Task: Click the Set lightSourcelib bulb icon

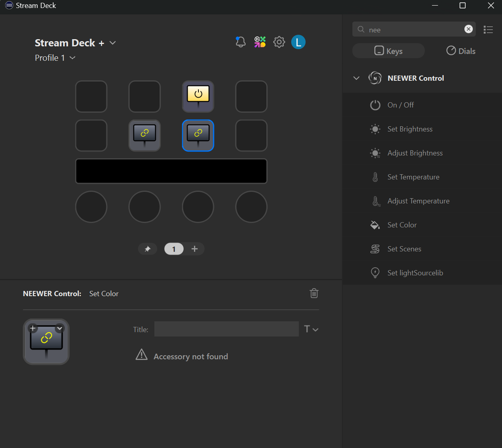Action: [x=375, y=273]
